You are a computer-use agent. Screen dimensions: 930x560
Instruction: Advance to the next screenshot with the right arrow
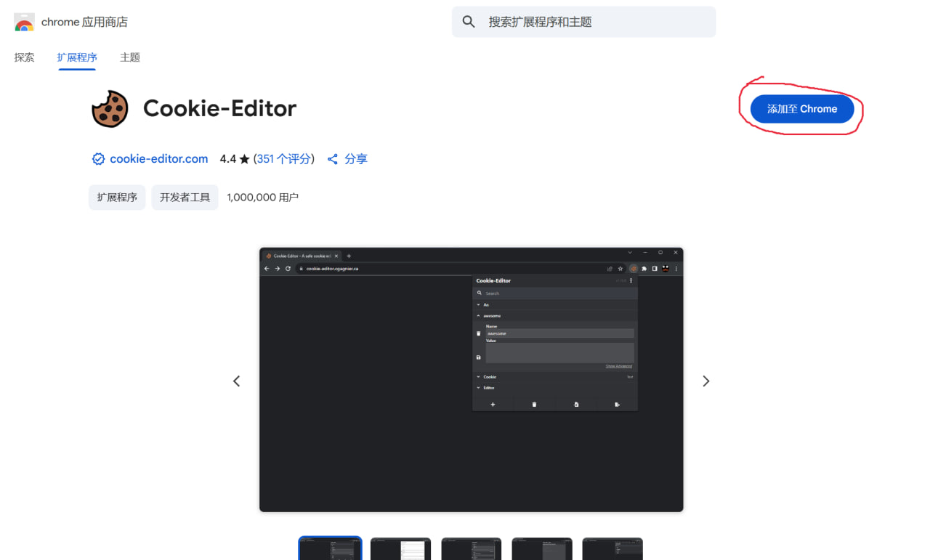(x=705, y=381)
